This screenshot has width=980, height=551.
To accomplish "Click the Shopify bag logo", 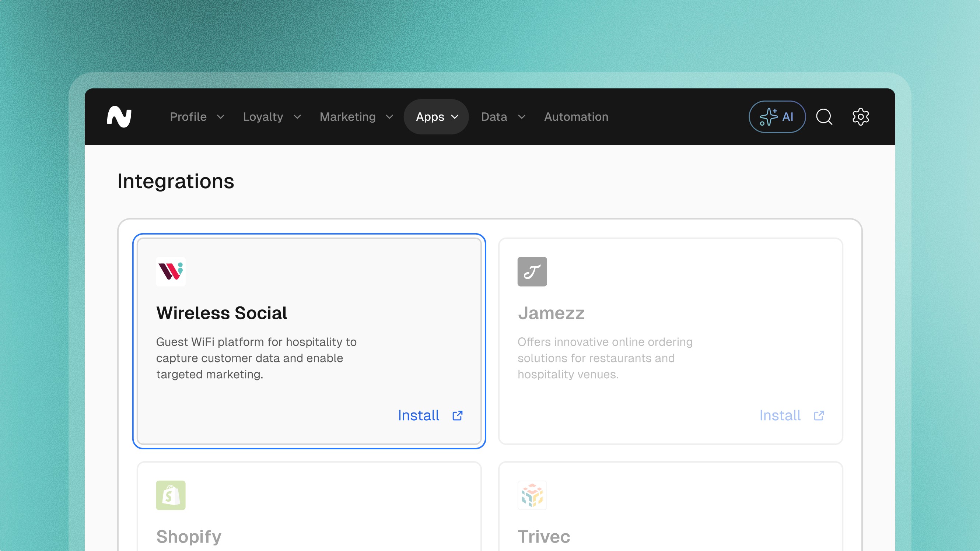I will point(171,495).
